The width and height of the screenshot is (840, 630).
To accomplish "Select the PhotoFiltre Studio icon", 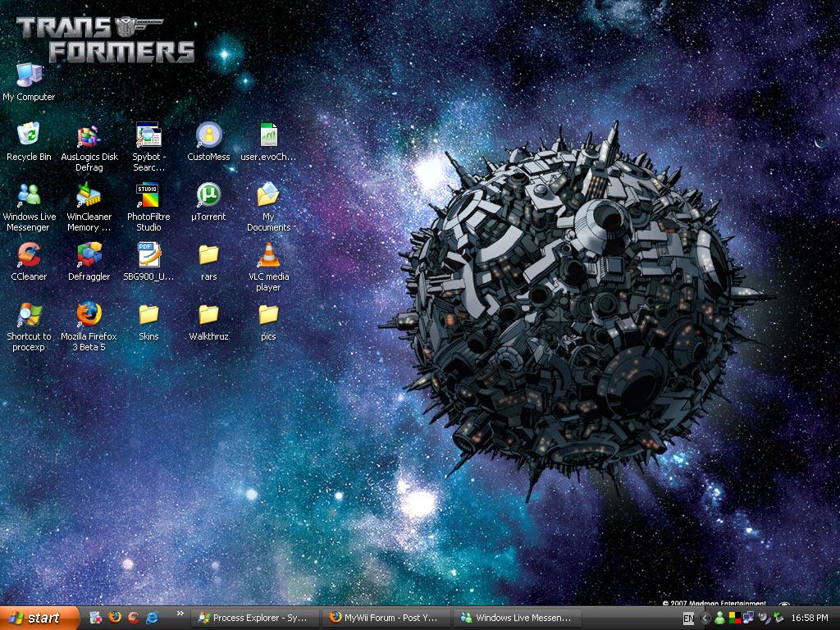I will click(x=148, y=195).
